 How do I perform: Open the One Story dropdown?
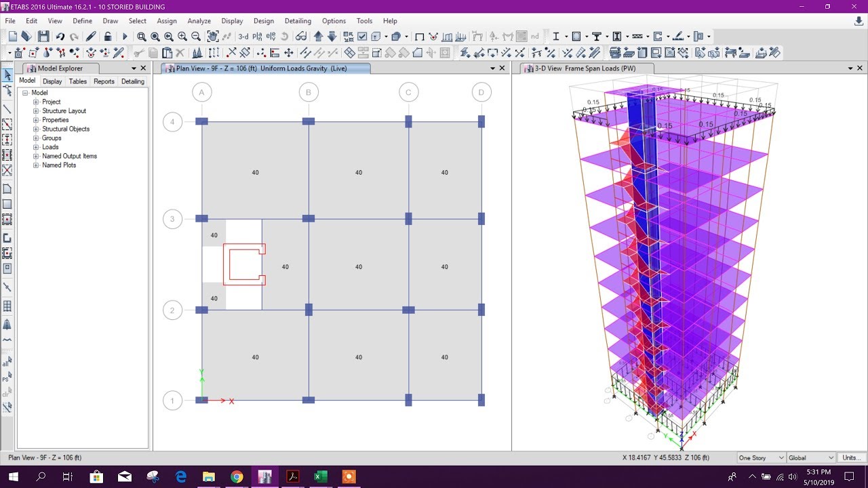coord(759,457)
